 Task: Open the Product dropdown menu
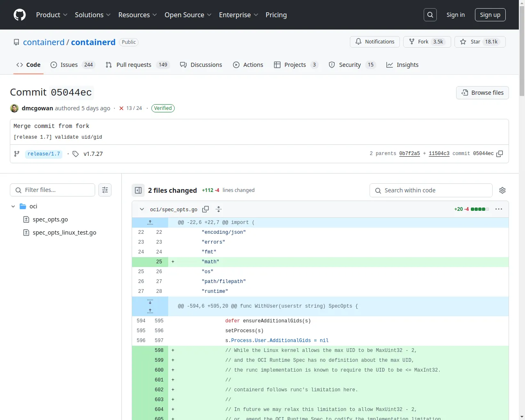point(52,15)
